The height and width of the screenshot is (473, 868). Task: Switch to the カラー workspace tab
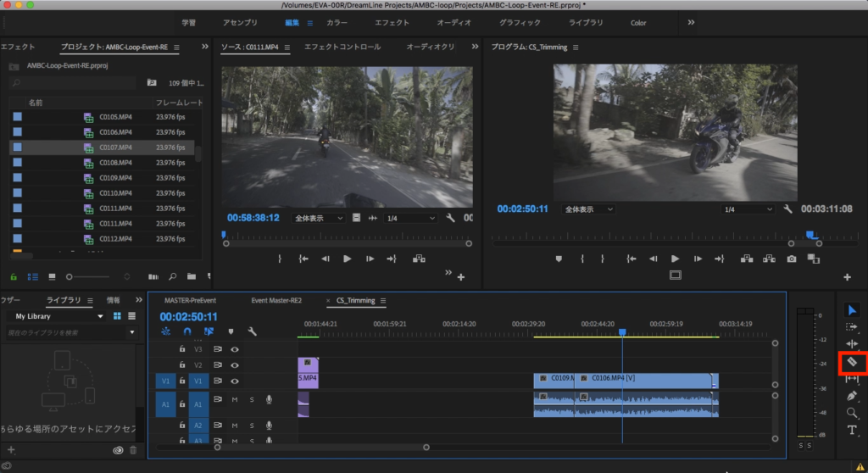tap(337, 23)
